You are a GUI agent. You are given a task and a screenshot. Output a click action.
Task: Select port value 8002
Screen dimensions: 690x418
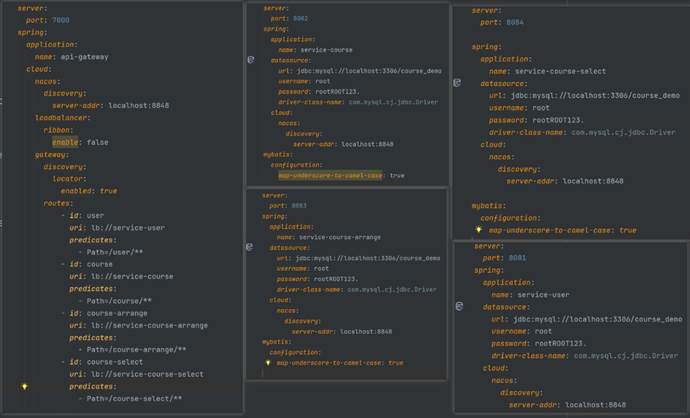click(301, 18)
